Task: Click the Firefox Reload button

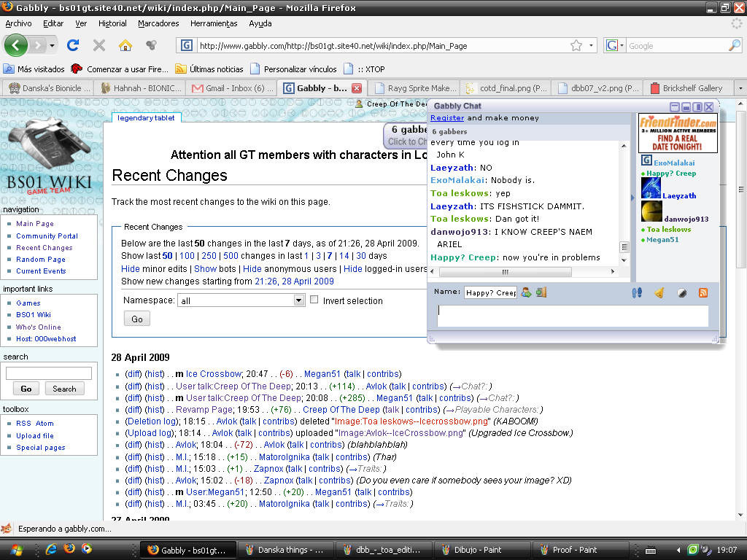Action: coord(73,45)
